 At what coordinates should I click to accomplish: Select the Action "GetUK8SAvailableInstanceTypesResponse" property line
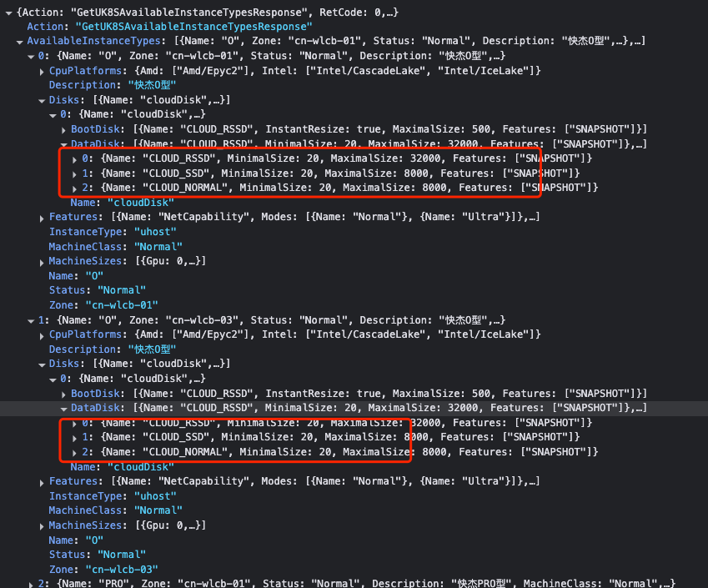click(169, 27)
